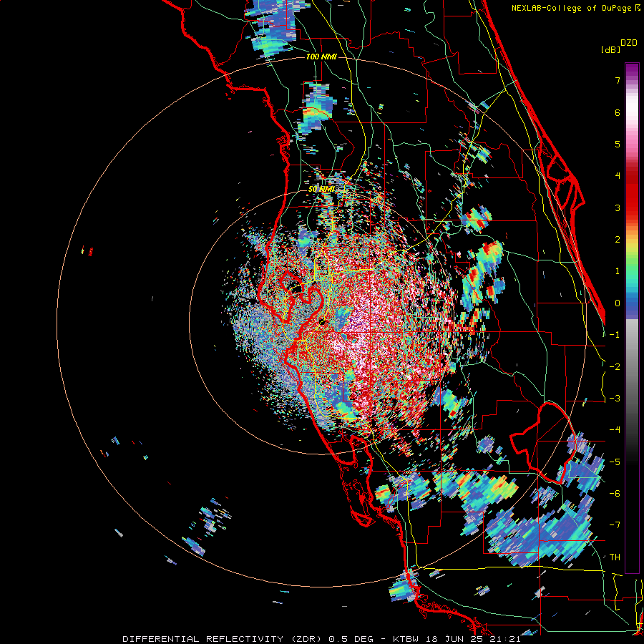The image size is (644, 644).
Task: Click the DZD legend title
Action: [x=629, y=43]
